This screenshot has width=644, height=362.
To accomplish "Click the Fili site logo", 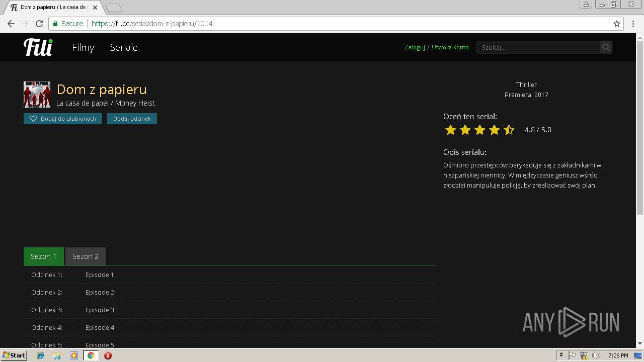I will pos(38,47).
